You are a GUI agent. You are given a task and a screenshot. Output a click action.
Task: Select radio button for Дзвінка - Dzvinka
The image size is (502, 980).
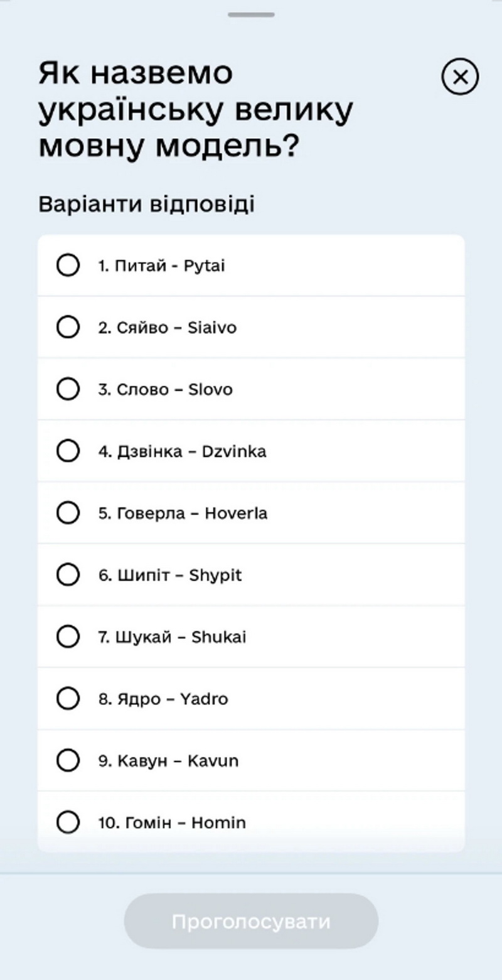click(68, 451)
